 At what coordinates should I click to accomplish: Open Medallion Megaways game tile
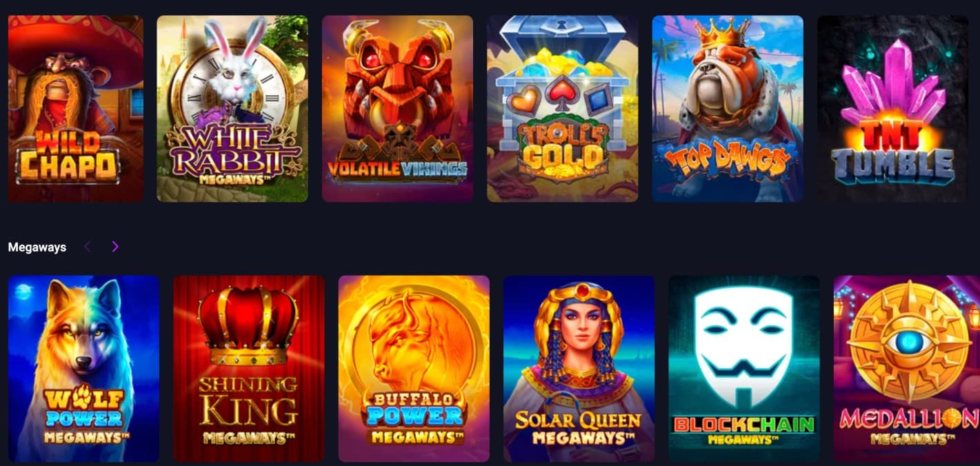pyautogui.click(x=906, y=369)
